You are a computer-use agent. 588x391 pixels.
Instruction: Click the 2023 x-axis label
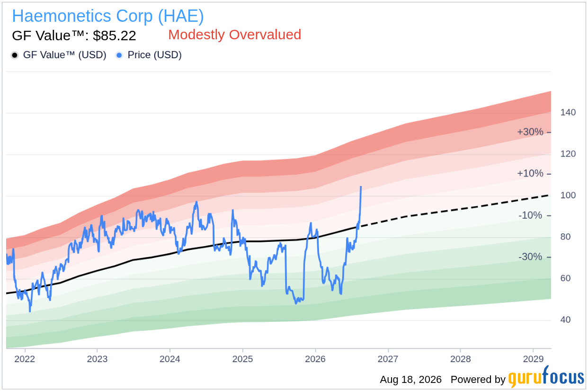pos(97,359)
